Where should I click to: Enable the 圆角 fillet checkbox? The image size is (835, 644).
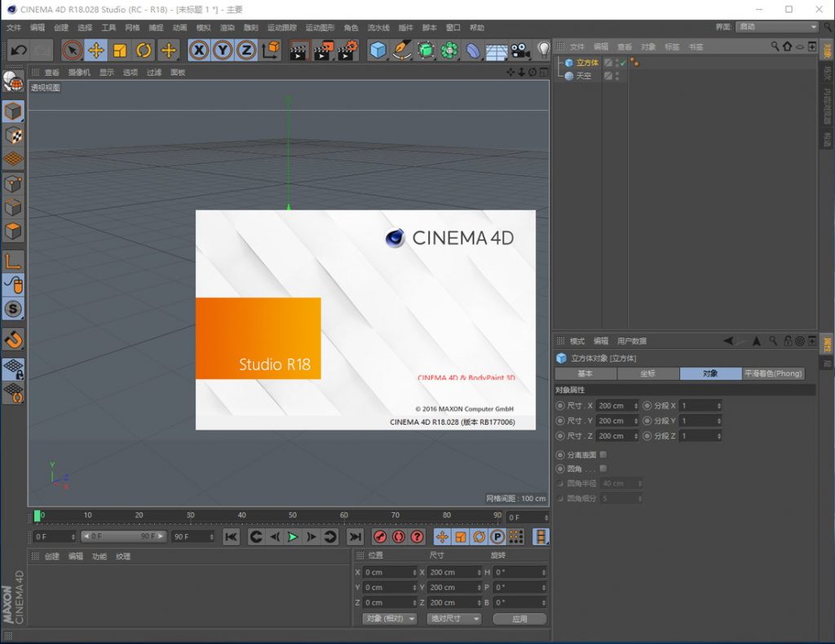pos(603,469)
